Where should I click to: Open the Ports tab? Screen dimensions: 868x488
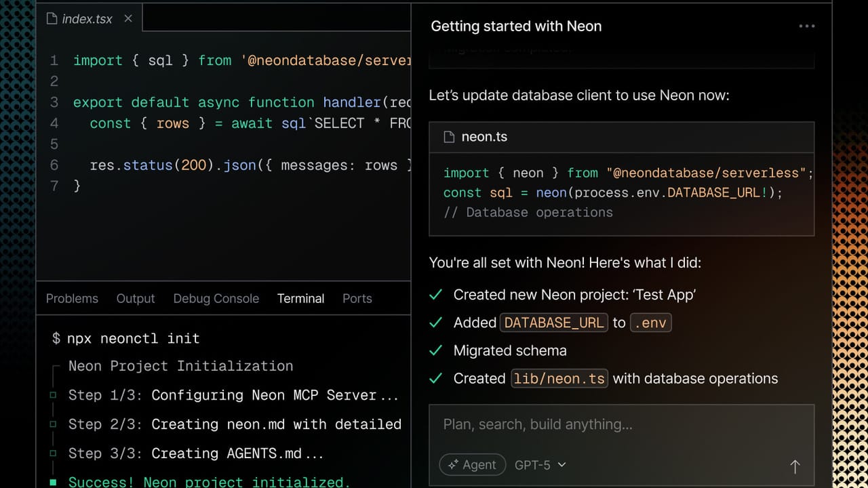click(x=357, y=299)
